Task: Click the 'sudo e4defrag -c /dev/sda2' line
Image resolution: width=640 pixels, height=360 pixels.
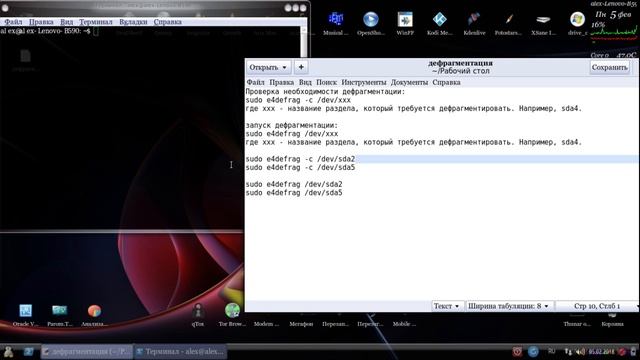Action: point(300,159)
